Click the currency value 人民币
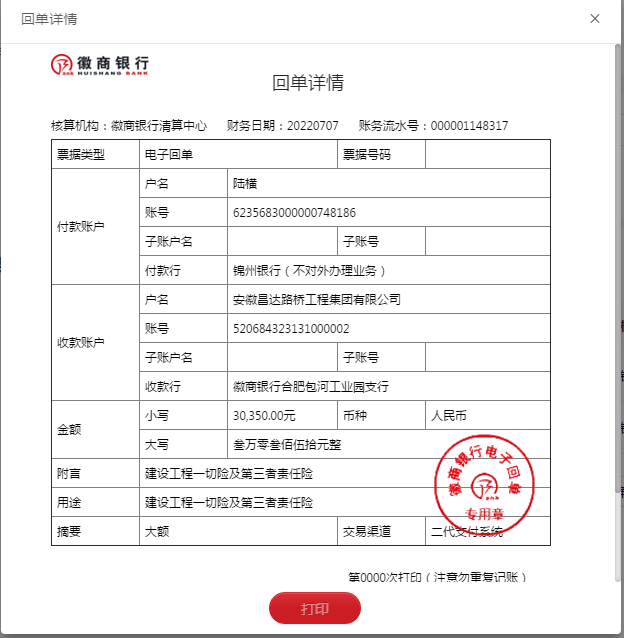Image resolution: width=624 pixels, height=638 pixels. [448, 416]
